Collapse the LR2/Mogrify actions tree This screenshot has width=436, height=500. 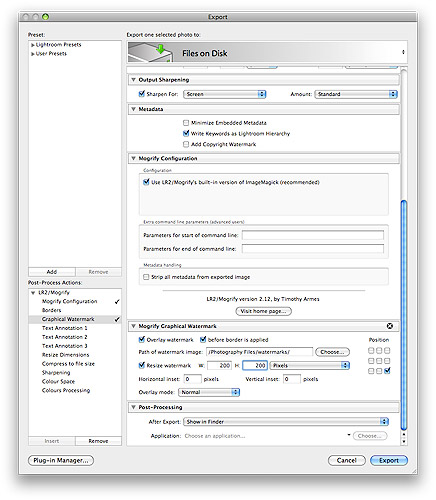click(33, 293)
